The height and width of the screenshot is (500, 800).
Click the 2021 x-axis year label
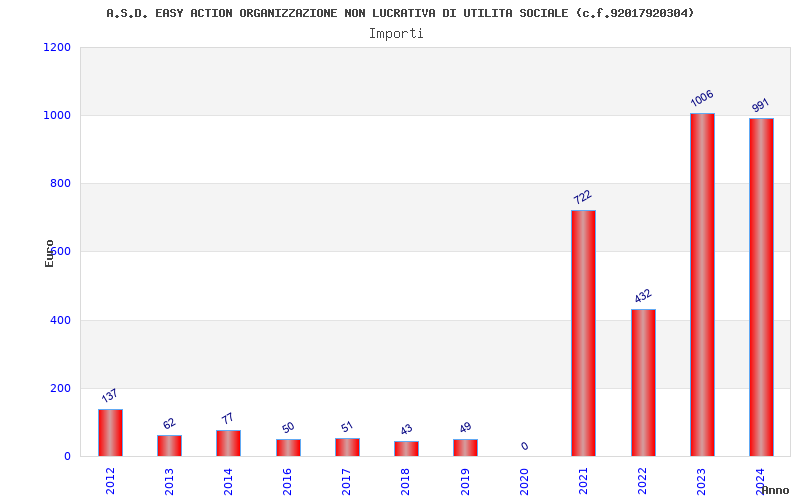click(x=583, y=481)
